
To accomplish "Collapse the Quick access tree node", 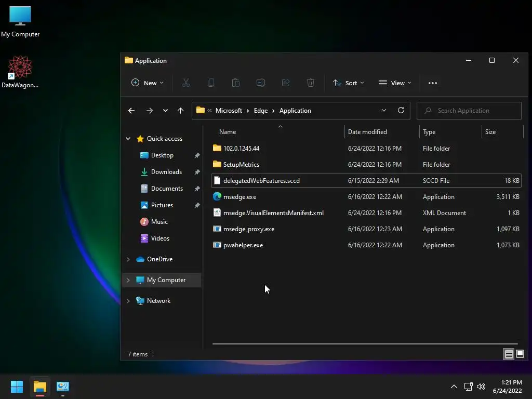I will [128, 138].
